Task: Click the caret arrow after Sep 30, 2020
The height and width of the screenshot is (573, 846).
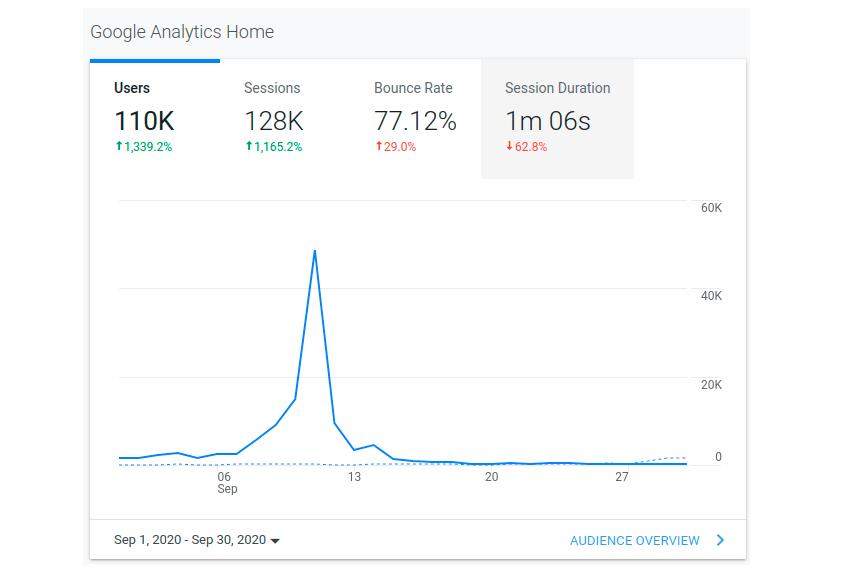Action: point(275,541)
